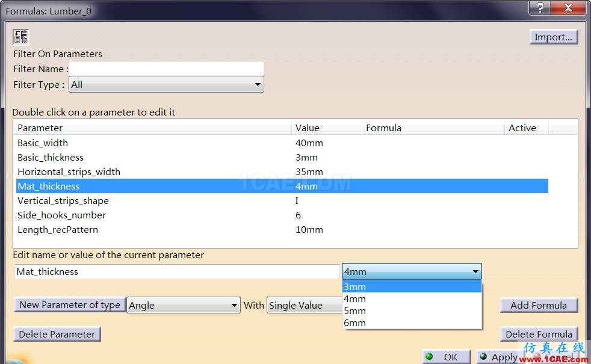Choose 5mm from the value list
The width and height of the screenshot is (591, 364).
tap(412, 311)
